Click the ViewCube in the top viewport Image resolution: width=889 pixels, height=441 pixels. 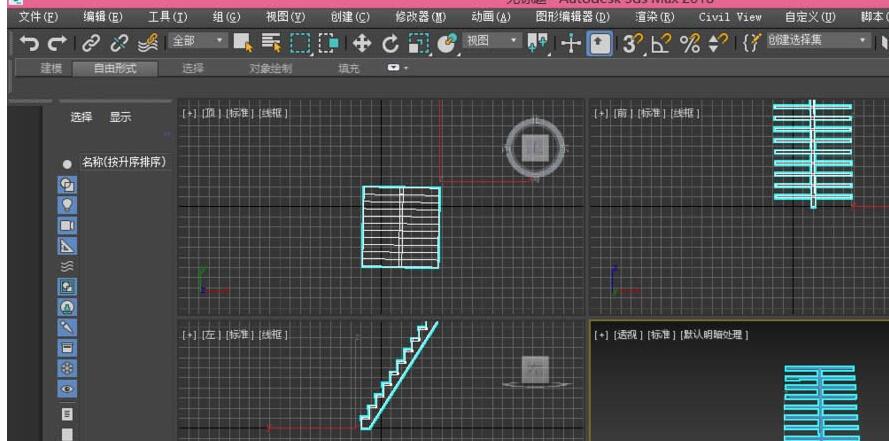point(535,148)
